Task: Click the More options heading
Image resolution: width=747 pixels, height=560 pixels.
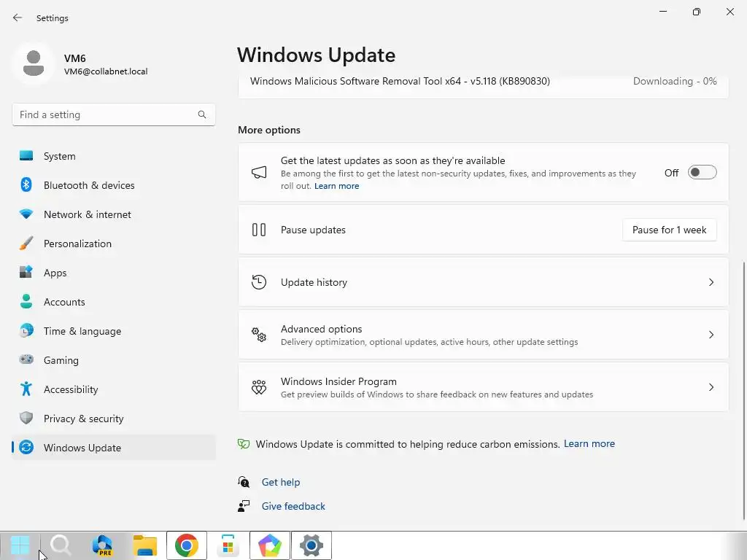Action: pyautogui.click(x=269, y=130)
